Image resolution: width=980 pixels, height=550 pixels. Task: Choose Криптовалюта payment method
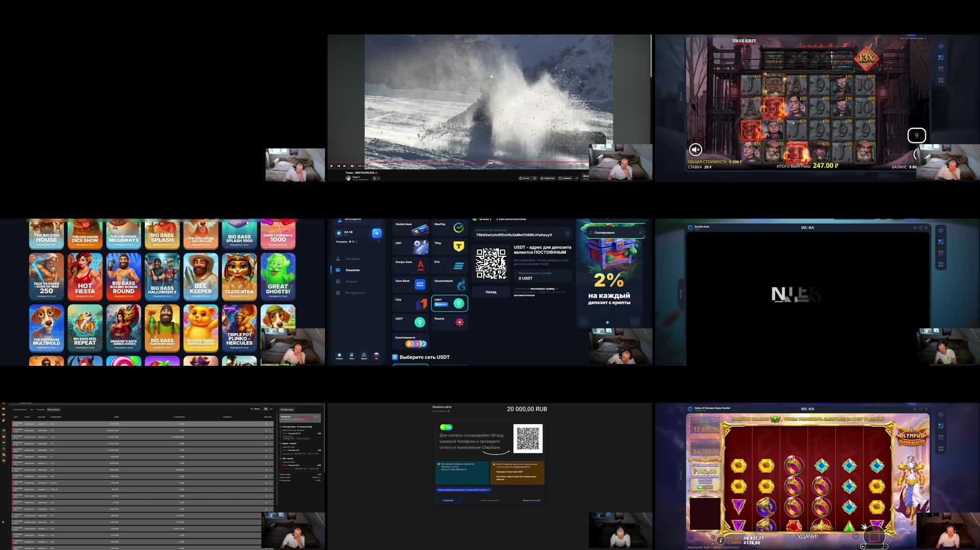pyautogui.click(x=411, y=341)
